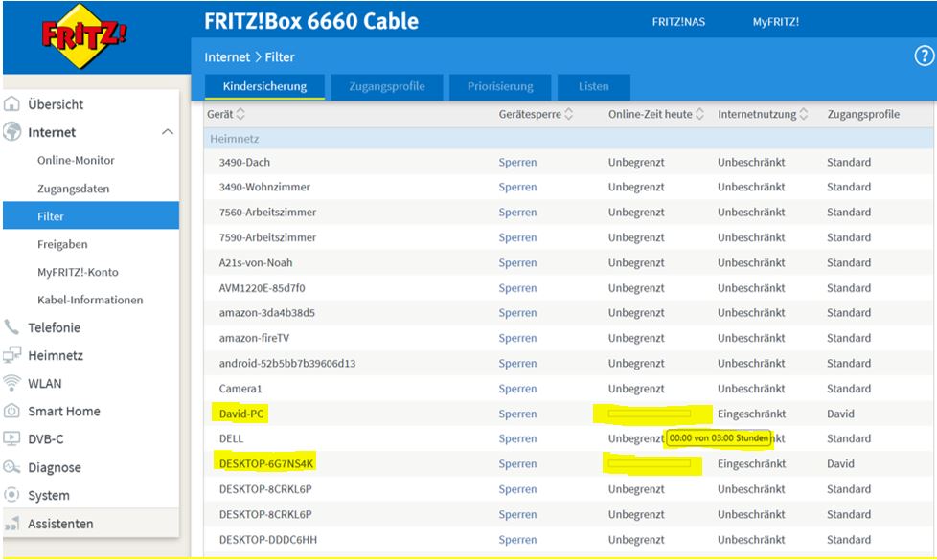
Task: Click the WLAN signal icon
Action: pyautogui.click(x=11, y=383)
